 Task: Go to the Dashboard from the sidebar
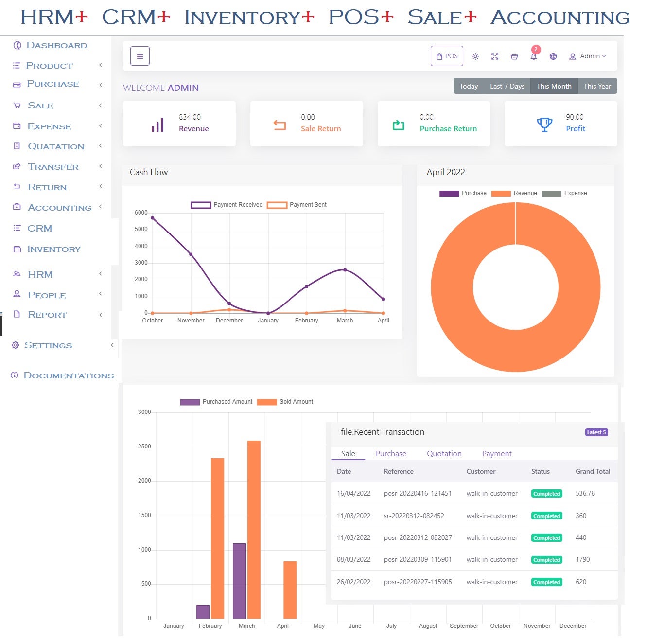[x=57, y=45]
